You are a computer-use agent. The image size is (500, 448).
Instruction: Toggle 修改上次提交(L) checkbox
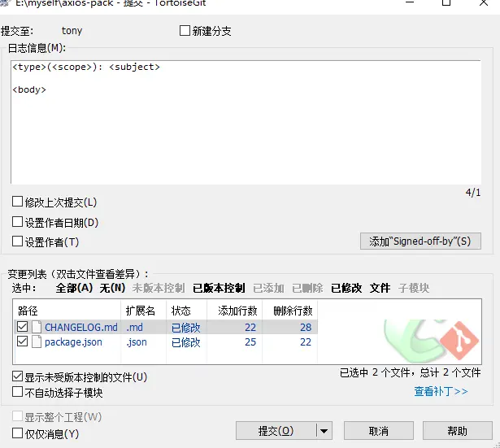coord(17,202)
